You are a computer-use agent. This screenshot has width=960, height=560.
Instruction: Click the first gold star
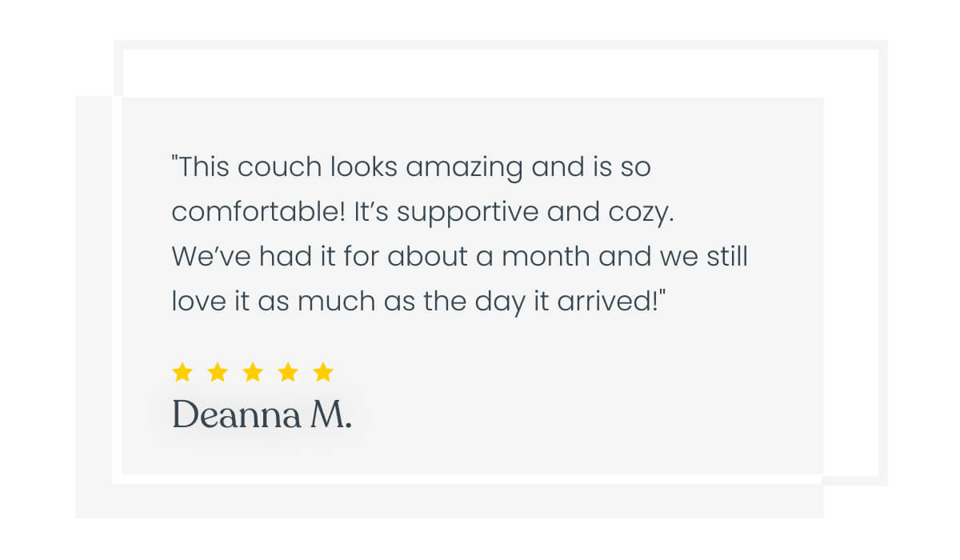click(x=182, y=372)
